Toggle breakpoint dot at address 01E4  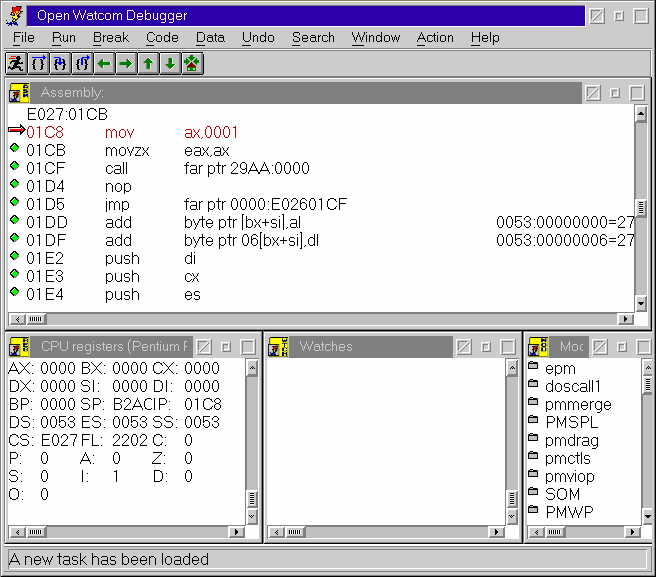pyautogui.click(x=14, y=293)
